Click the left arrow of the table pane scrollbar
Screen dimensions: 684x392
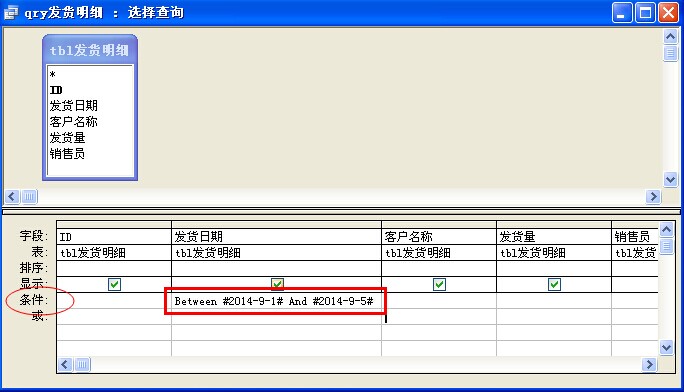point(12,197)
